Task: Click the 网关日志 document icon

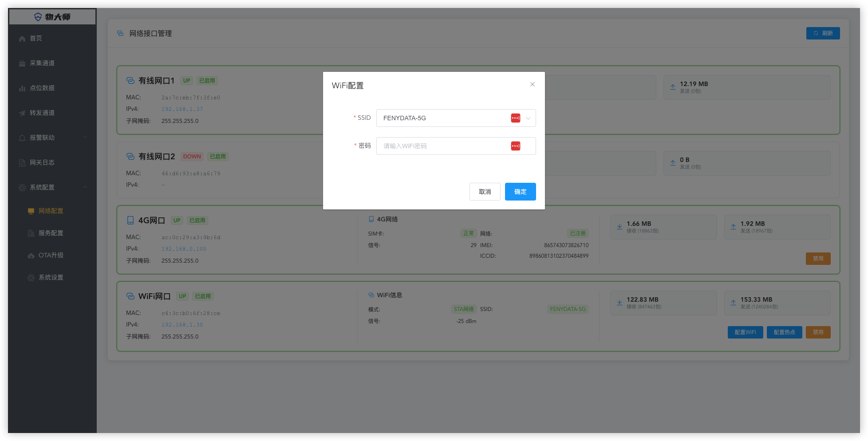Action: tap(22, 163)
